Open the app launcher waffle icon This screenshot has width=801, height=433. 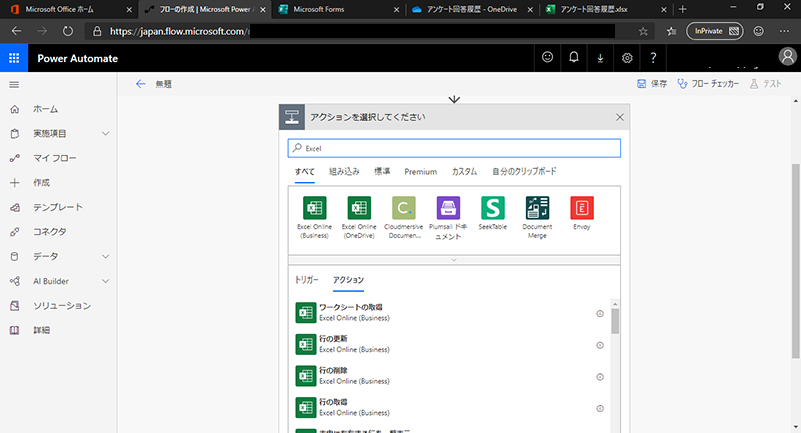14,58
